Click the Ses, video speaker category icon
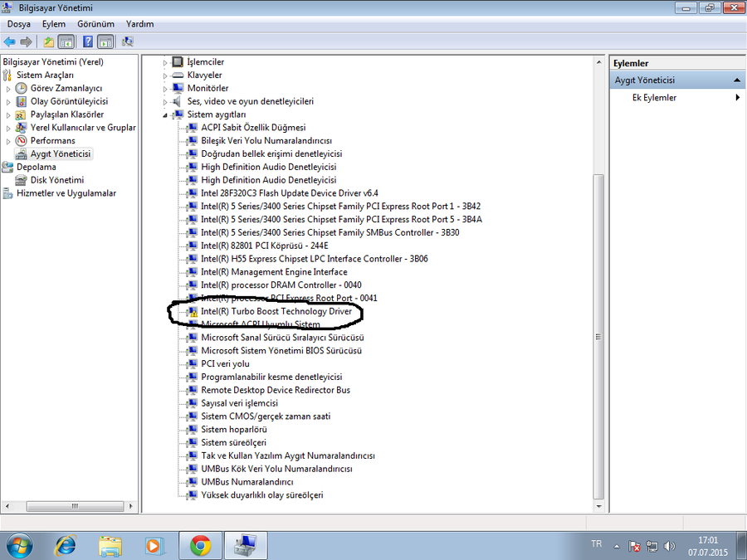747x560 pixels. [x=178, y=101]
